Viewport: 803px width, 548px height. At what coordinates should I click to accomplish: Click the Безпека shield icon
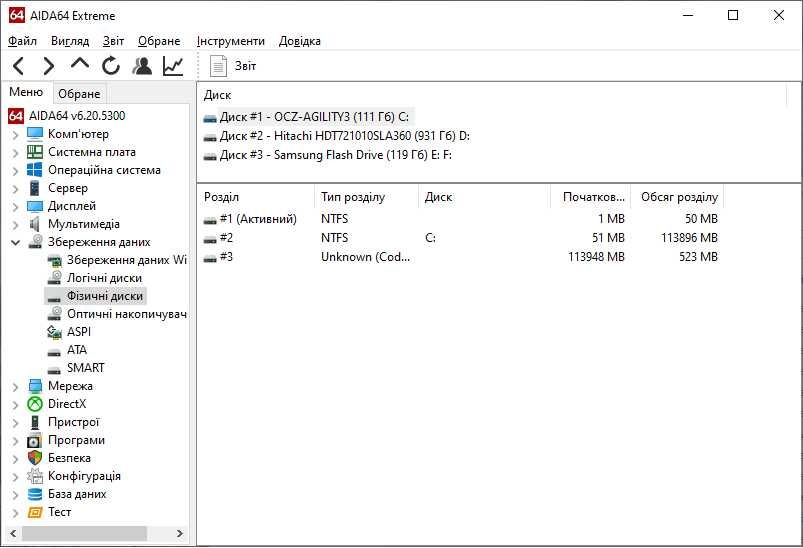pyautogui.click(x=35, y=458)
